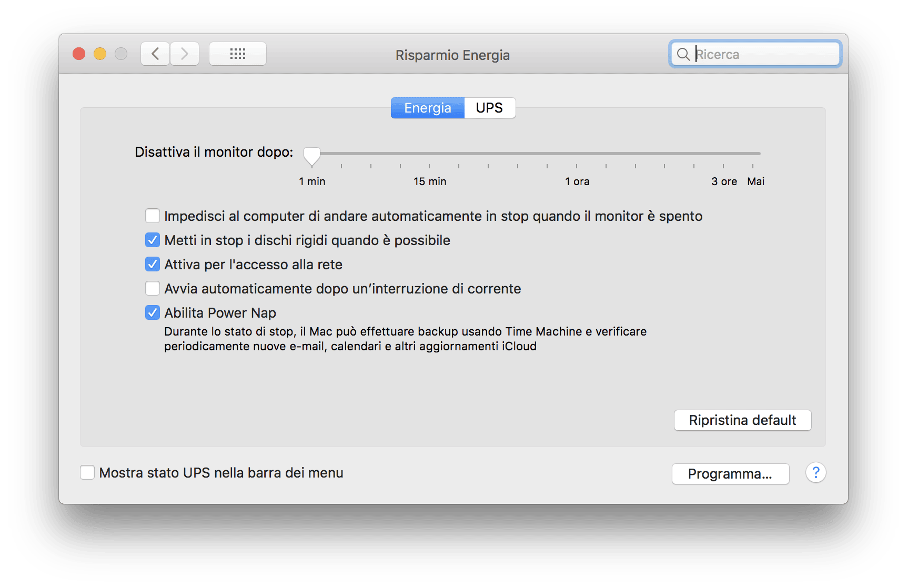Click the Ripristina default button

tap(742, 420)
